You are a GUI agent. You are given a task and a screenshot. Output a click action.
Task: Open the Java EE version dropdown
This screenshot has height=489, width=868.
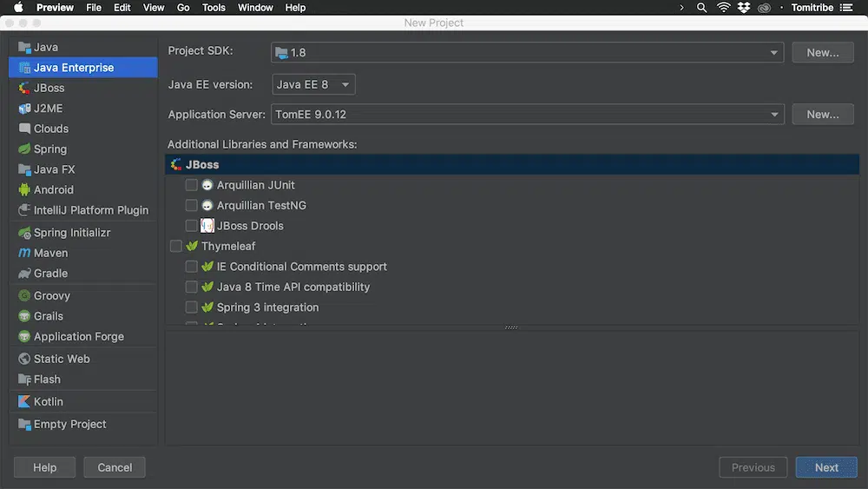[313, 85]
